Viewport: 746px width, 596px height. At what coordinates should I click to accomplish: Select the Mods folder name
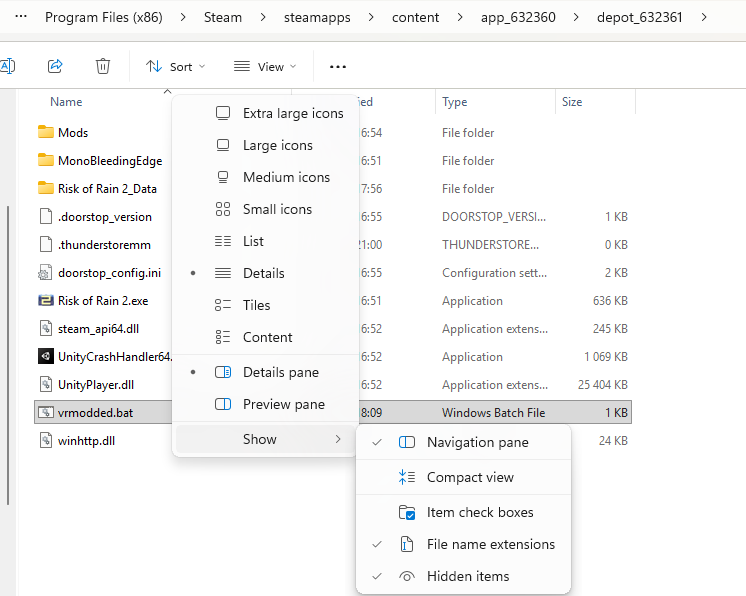pyautogui.click(x=73, y=132)
